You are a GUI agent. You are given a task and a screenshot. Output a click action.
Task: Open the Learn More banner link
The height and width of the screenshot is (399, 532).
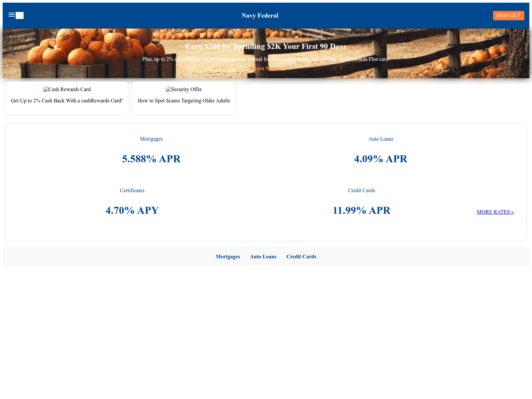pos(266,68)
